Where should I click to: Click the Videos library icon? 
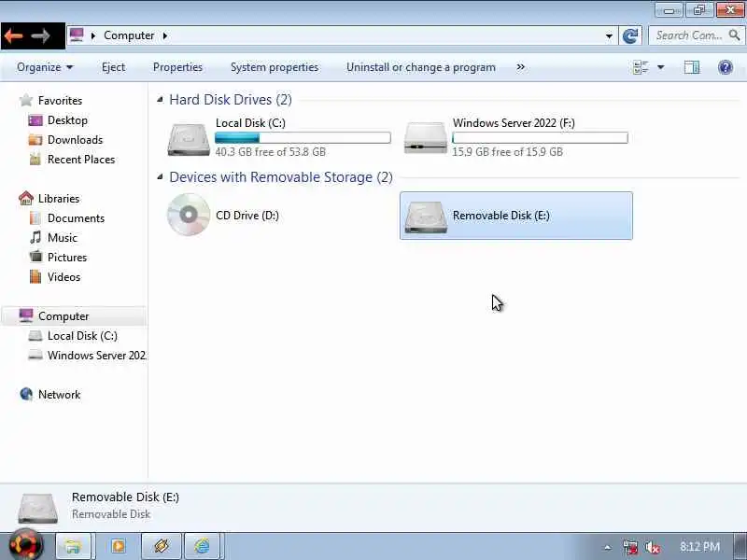coord(35,276)
